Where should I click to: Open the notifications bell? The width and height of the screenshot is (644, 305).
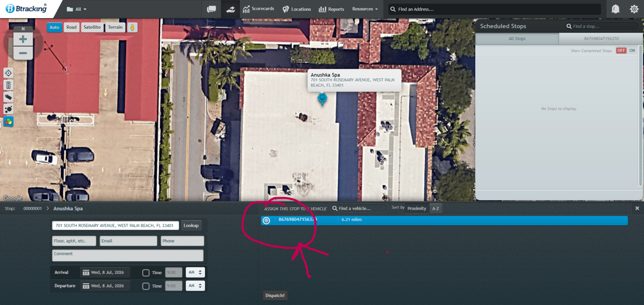tap(615, 9)
